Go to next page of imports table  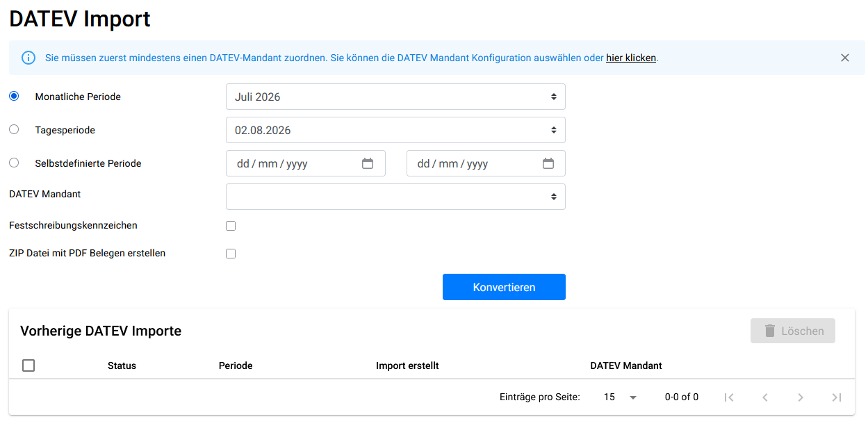(801, 397)
